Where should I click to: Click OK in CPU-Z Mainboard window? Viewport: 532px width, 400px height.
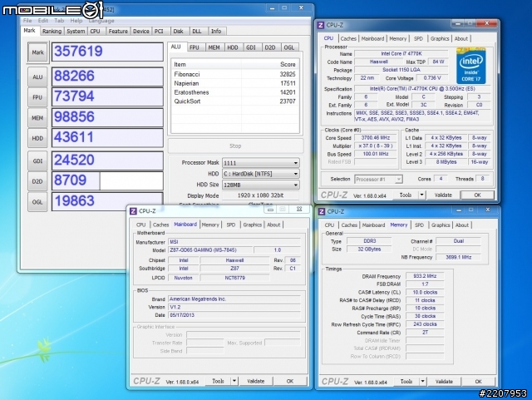click(x=290, y=381)
